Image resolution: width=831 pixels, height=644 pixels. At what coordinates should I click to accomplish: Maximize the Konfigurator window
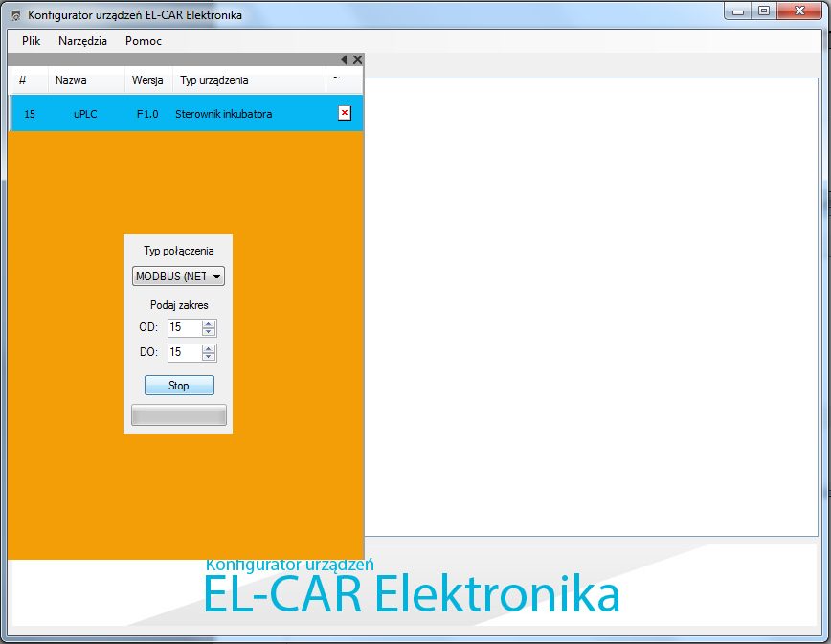pyautogui.click(x=764, y=11)
